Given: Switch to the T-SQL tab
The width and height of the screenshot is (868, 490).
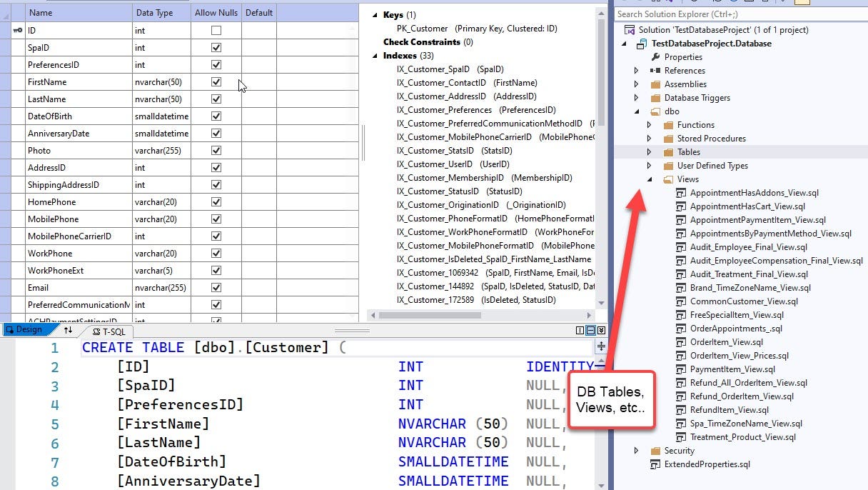Looking at the screenshot, I should [x=111, y=331].
